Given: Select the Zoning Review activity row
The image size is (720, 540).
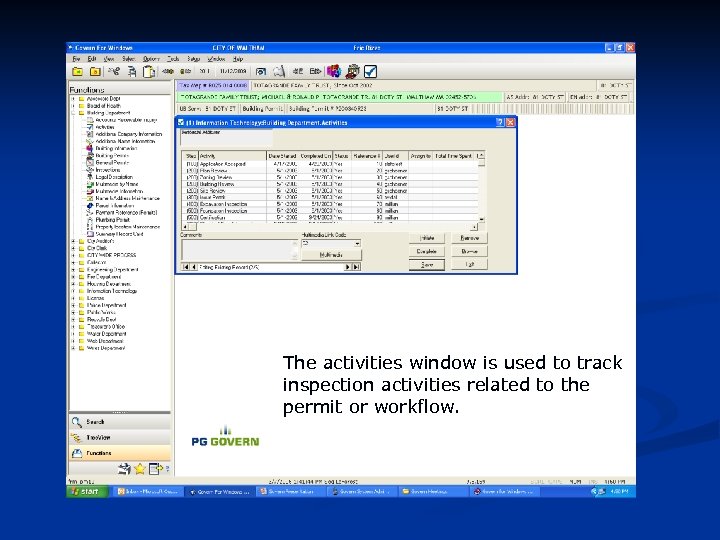Looking at the screenshot, I should 331,177.
